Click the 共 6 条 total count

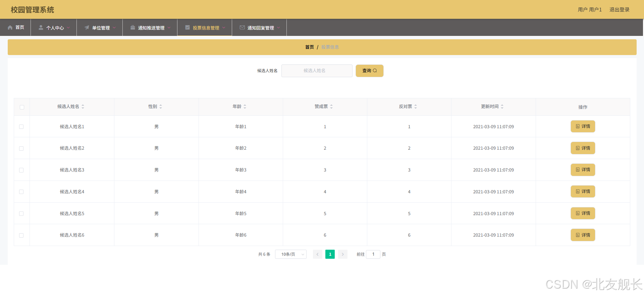click(x=264, y=254)
